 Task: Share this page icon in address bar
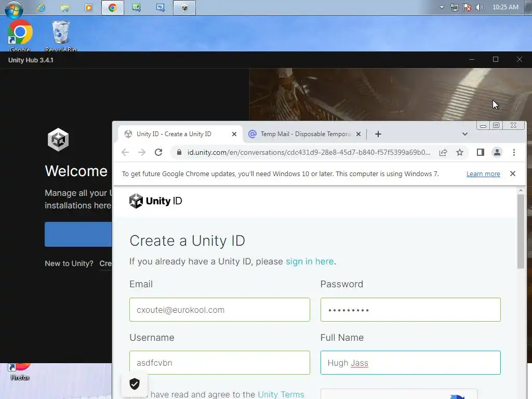tap(443, 152)
